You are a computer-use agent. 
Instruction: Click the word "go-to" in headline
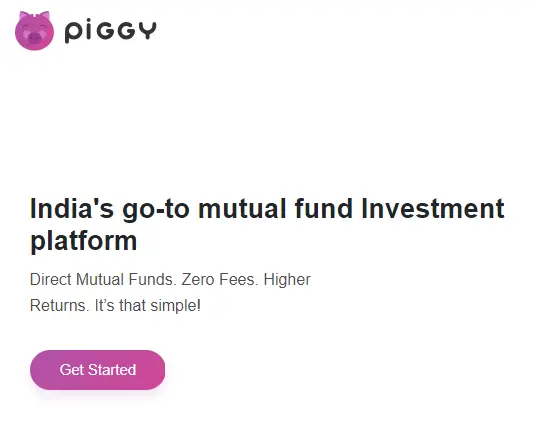156,210
